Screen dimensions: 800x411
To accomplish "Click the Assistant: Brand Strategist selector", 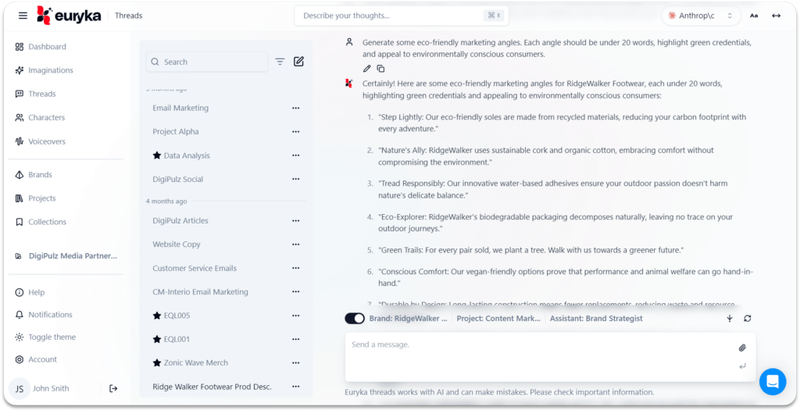I will 596,318.
